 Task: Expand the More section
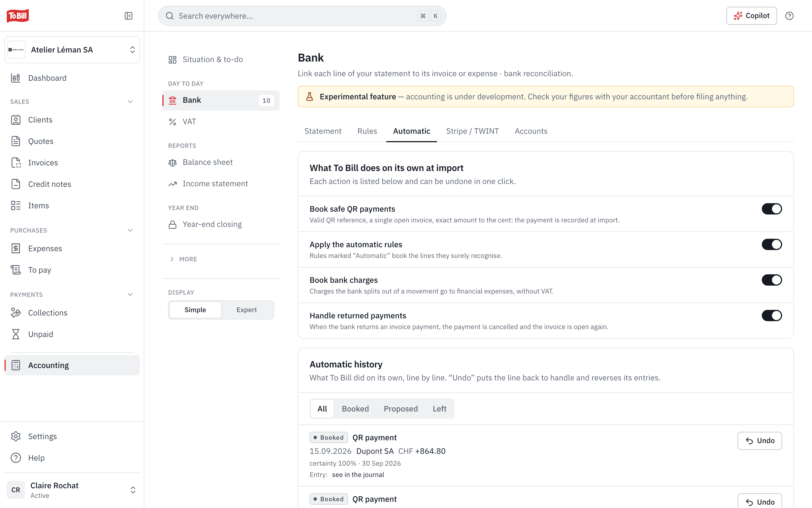pos(183,259)
